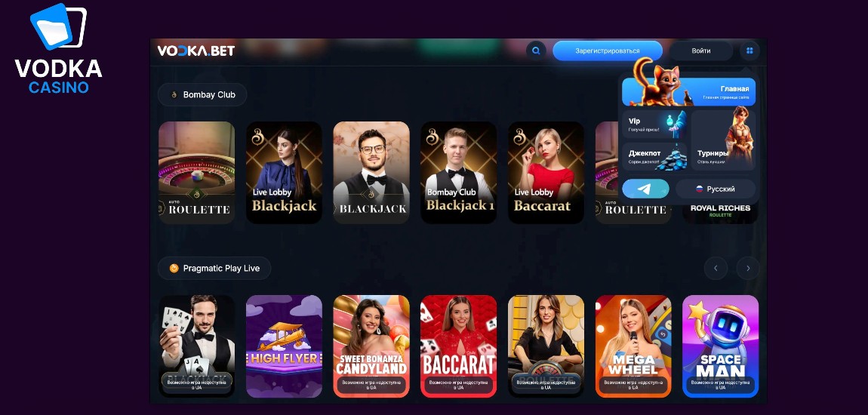Open the Telegram channel button

645,189
